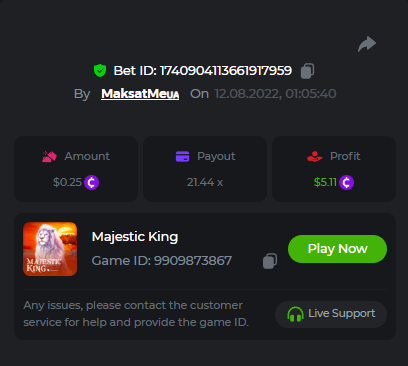This screenshot has width=408, height=366.
Task: Click the purple Payout card icon
Action: 182,156
